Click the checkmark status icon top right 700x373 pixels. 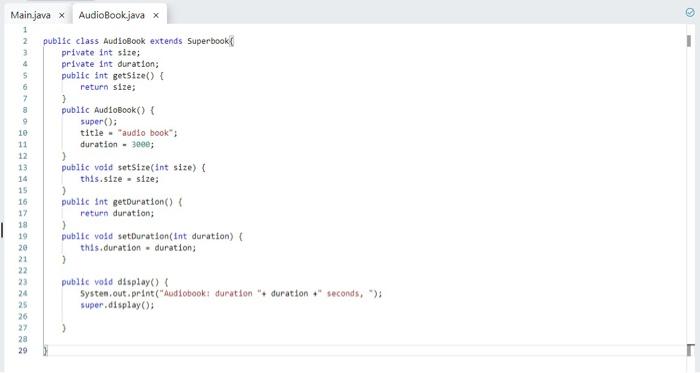690,12
